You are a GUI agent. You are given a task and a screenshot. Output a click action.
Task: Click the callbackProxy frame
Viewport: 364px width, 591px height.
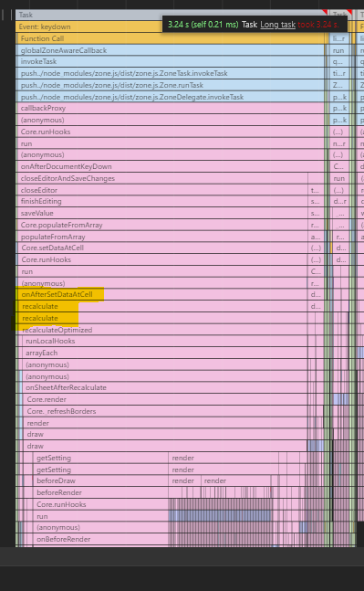point(171,108)
